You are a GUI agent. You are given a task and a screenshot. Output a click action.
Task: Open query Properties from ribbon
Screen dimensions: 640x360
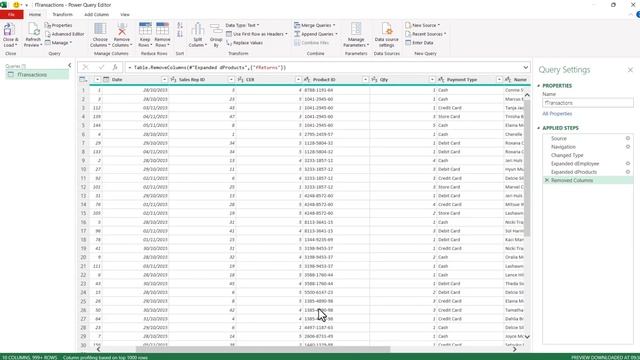58,25
